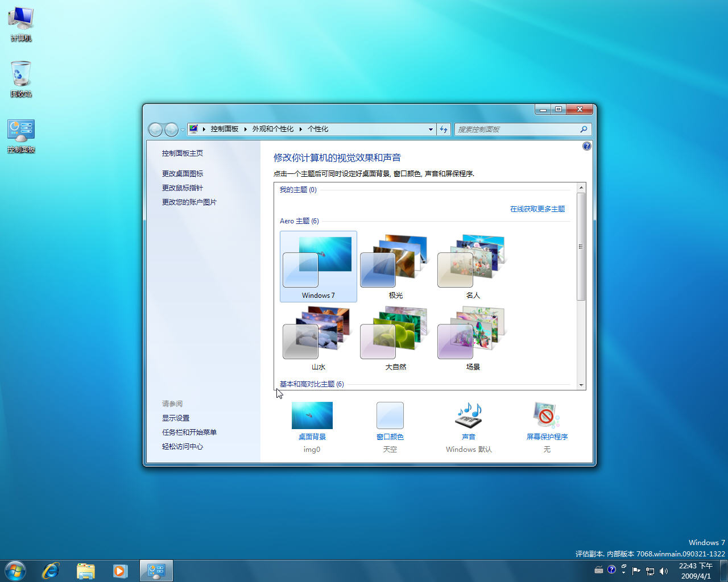Viewport: 728px width, 582px height.
Task: Click the Aero 主题 (6) heading
Action: 299,221
